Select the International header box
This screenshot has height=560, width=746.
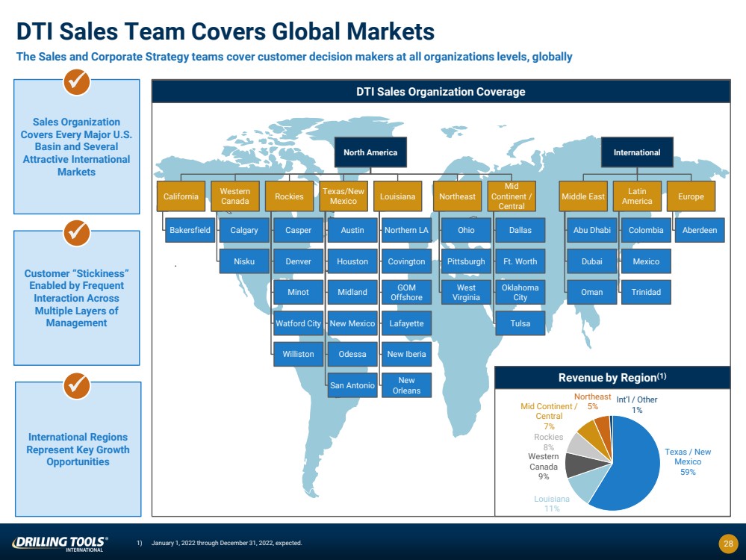(636, 152)
